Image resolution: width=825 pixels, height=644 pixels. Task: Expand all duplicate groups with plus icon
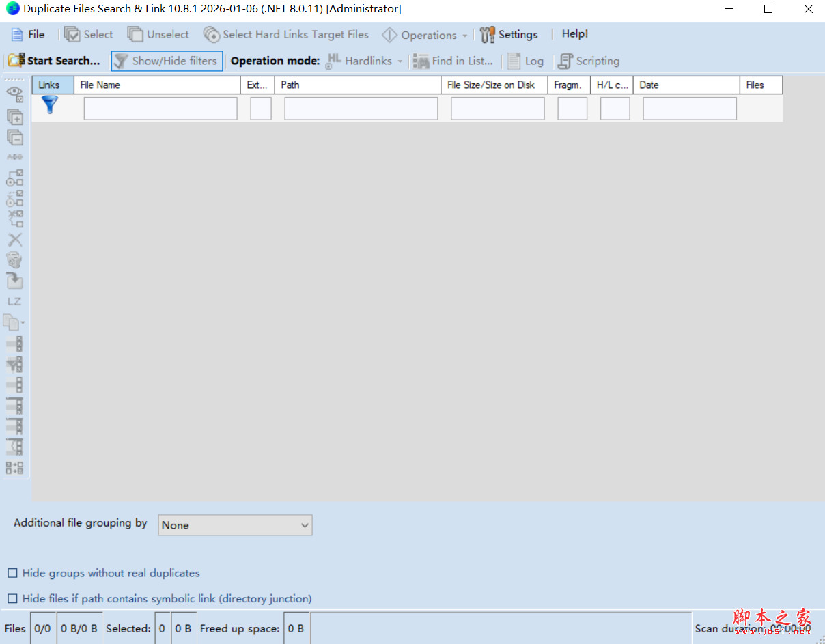15,117
